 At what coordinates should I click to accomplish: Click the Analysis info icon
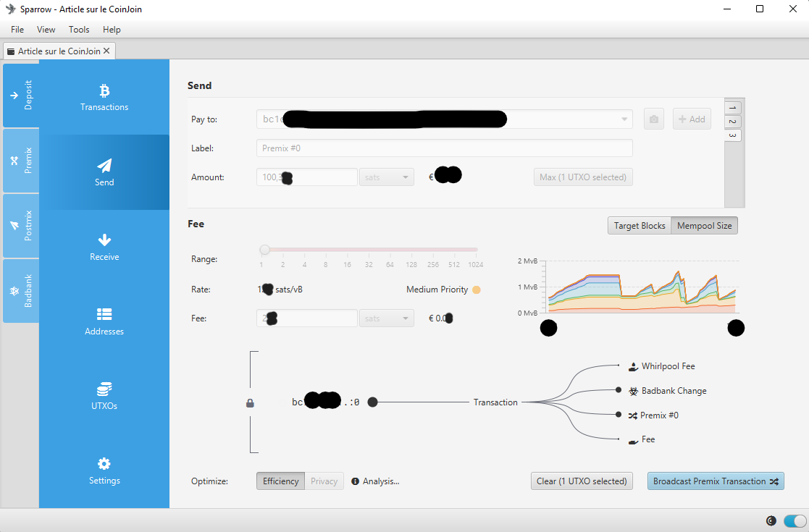pyautogui.click(x=355, y=481)
